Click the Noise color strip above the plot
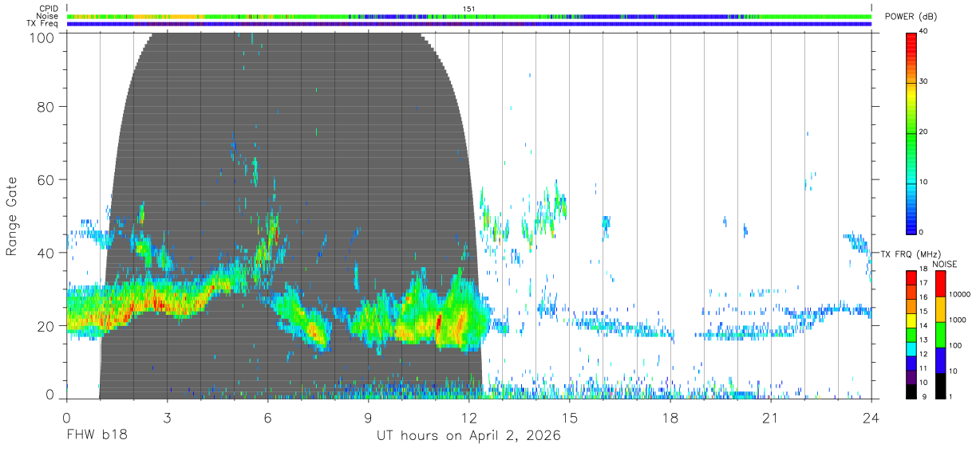This screenshot has height=452, width=980. 468,16
